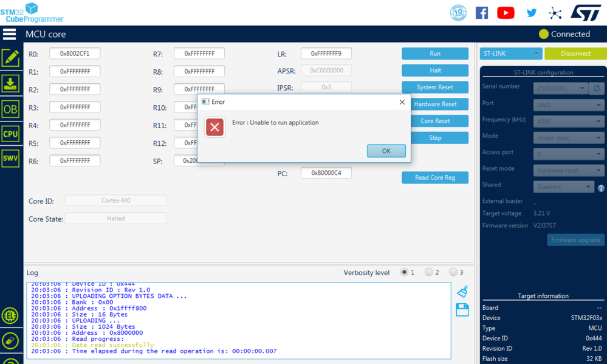Open the ST-LINK interface dropdown

click(510, 53)
